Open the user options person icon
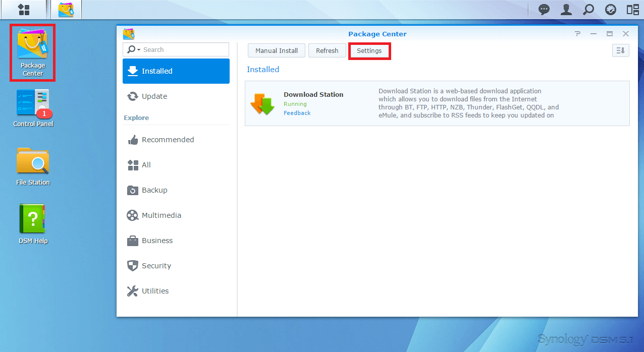The image size is (644, 352). tap(566, 9)
